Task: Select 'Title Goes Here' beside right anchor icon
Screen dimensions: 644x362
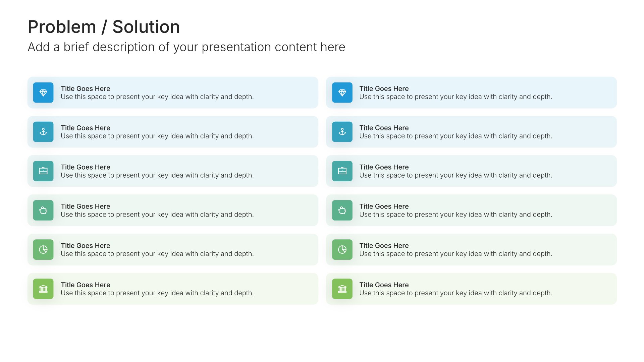Action: click(x=384, y=128)
